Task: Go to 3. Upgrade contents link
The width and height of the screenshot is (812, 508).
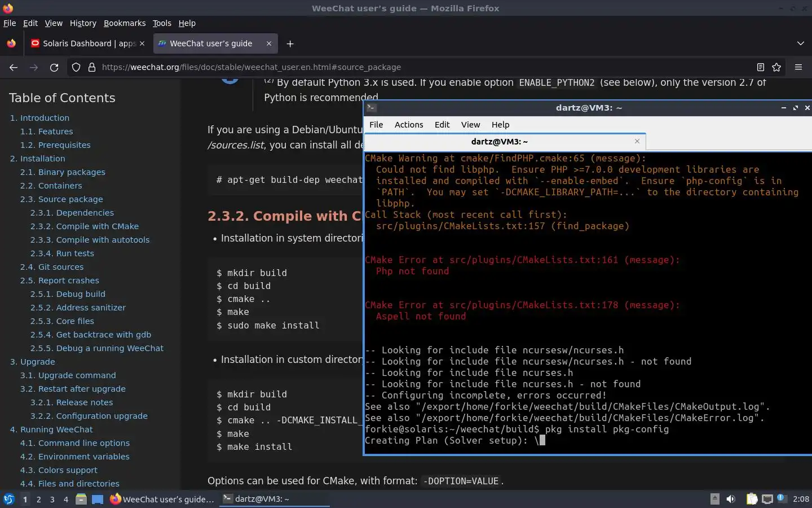Action: (x=32, y=362)
